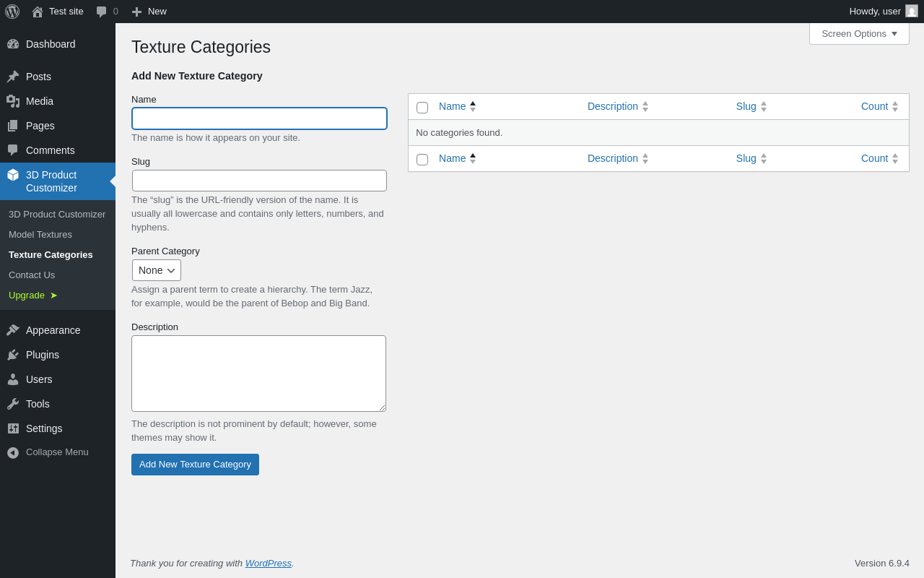924x578 pixels.
Task: Open Model Textures submenu item
Action: (40, 234)
